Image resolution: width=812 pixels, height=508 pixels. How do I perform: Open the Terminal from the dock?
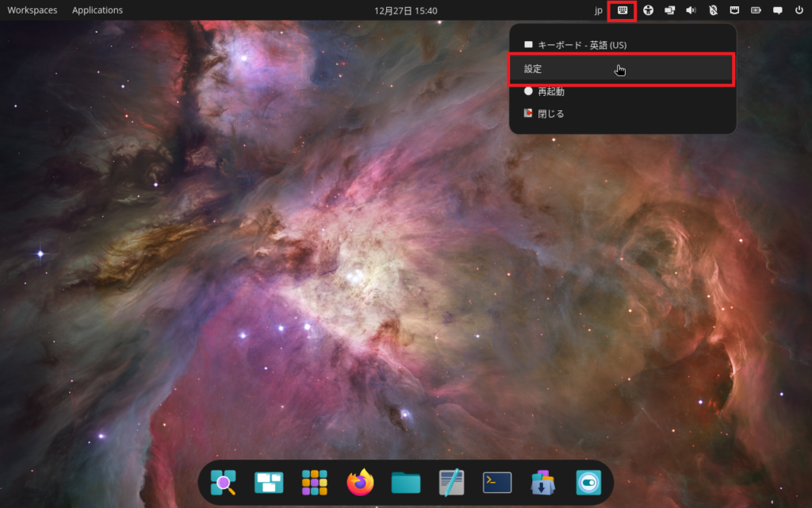pos(497,483)
